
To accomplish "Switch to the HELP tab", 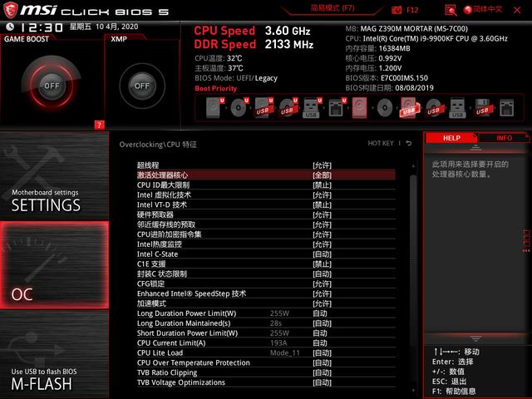I will coord(451,138).
